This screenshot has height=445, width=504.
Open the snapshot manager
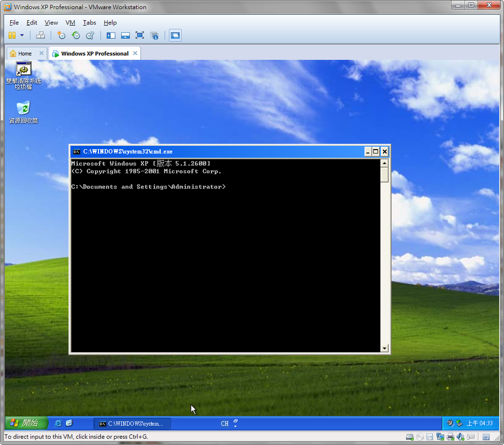[91, 35]
